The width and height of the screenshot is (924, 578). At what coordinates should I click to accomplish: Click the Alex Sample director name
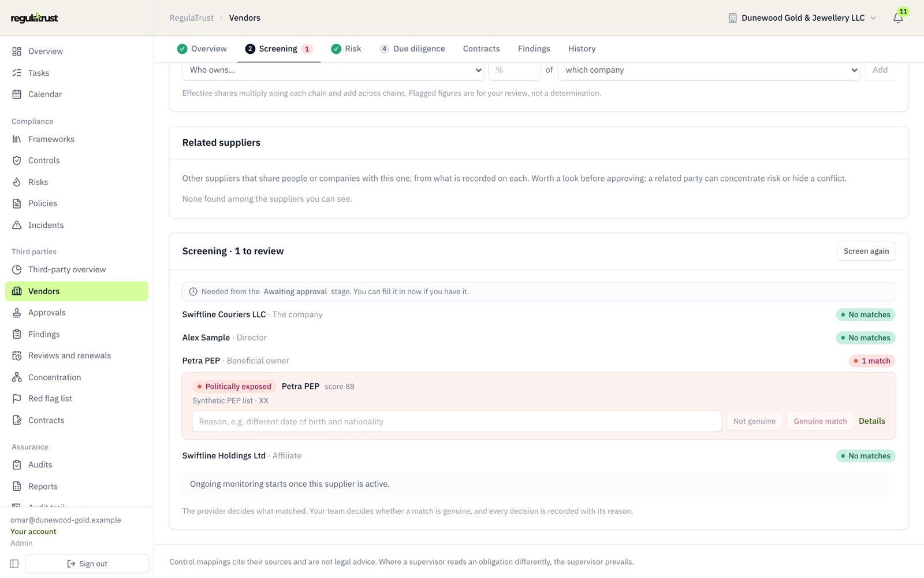(x=206, y=338)
